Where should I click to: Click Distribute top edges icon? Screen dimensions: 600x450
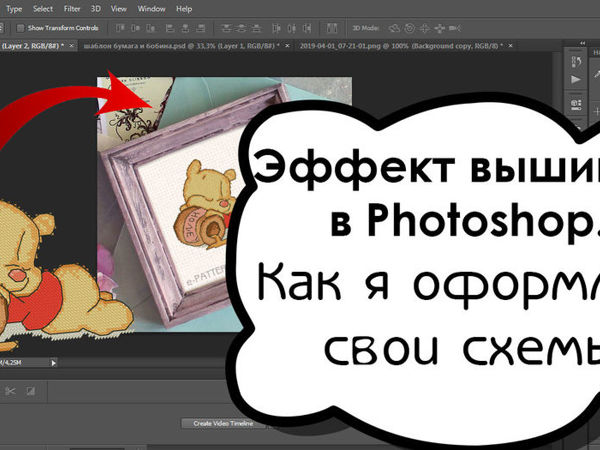pyautogui.click(x=226, y=28)
